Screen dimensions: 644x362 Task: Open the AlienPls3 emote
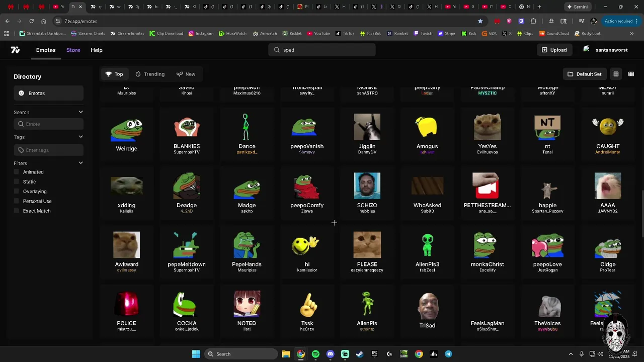click(x=427, y=252)
